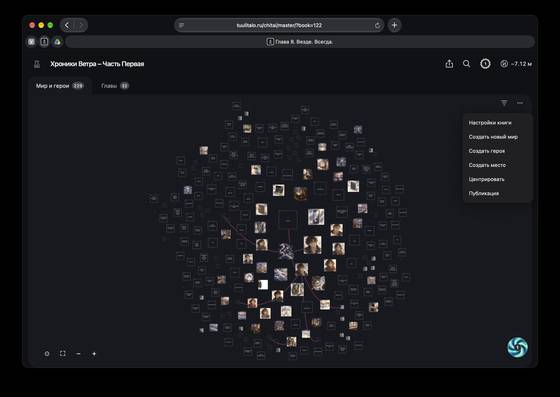Click the second pinned tab icon
The width and height of the screenshot is (560, 397).
point(44,42)
